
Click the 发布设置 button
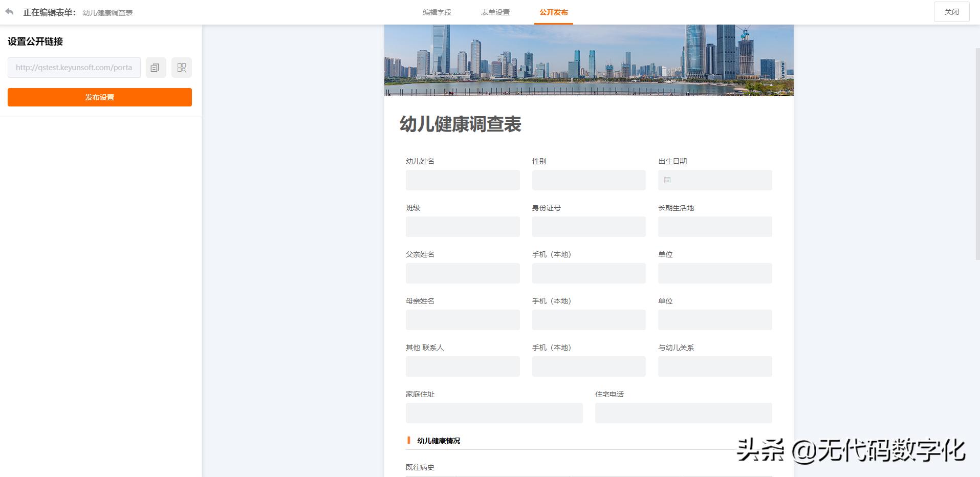tap(99, 97)
